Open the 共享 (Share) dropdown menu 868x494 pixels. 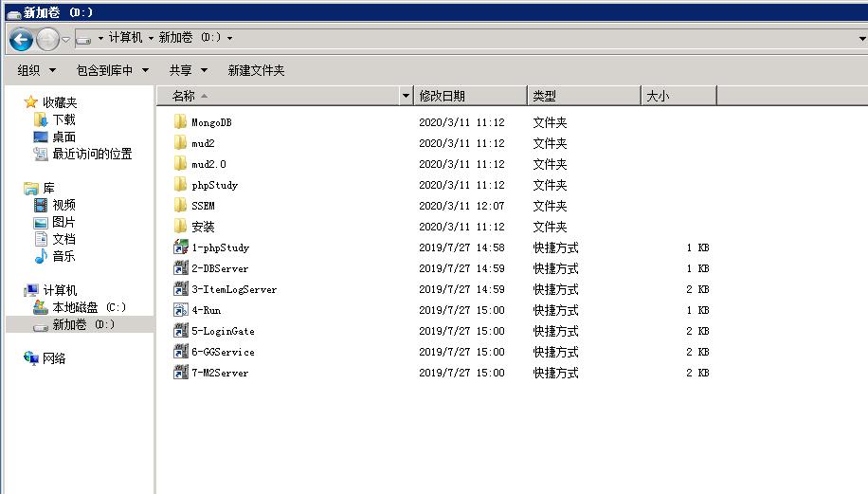(x=188, y=70)
